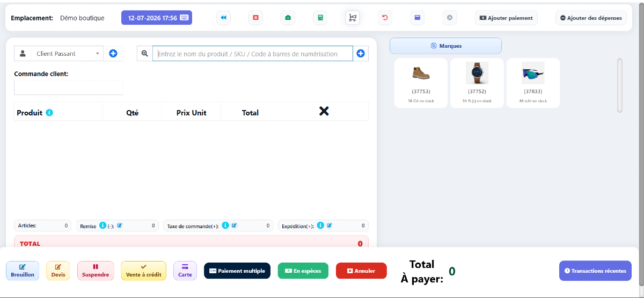Click the Articles: count label
Screen dimensions: 644x298
click(27, 226)
